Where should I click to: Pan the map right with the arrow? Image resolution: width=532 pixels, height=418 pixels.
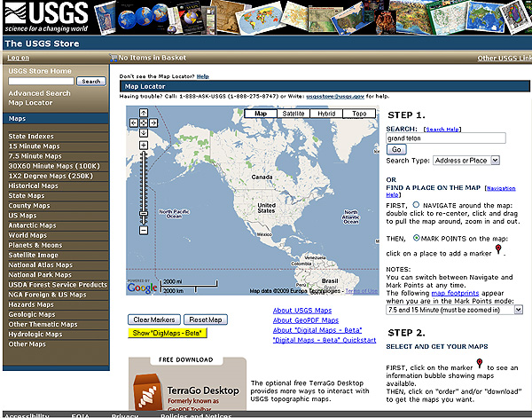pos(153,123)
